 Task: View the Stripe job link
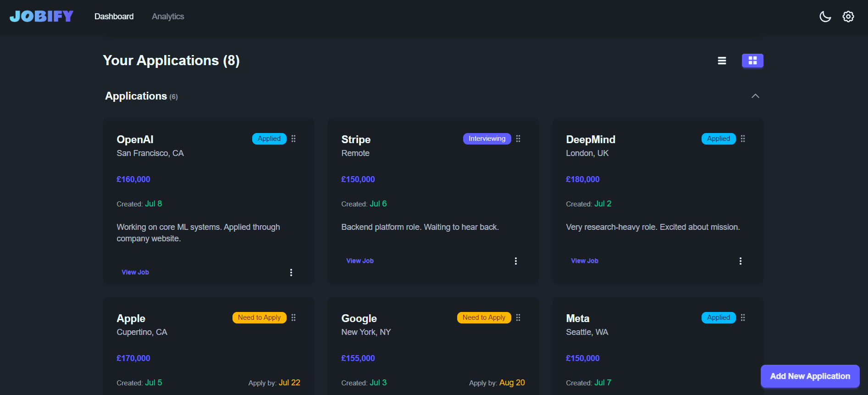pyautogui.click(x=360, y=261)
